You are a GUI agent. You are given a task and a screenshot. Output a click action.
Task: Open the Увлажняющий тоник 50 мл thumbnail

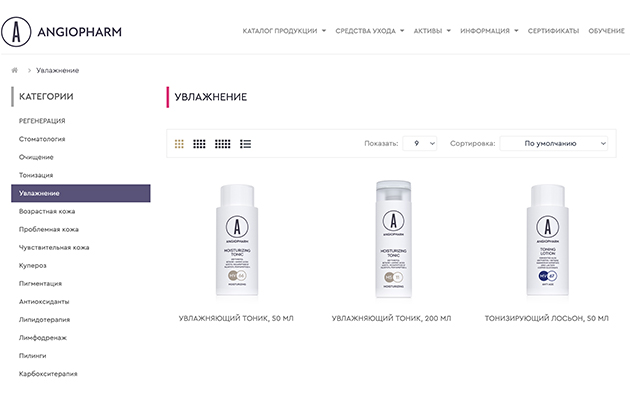click(237, 240)
